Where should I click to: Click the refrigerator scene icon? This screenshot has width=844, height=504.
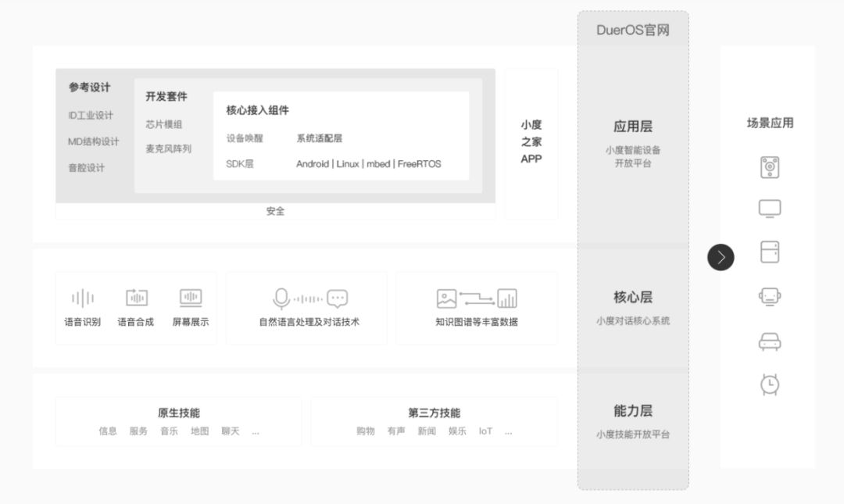770,252
